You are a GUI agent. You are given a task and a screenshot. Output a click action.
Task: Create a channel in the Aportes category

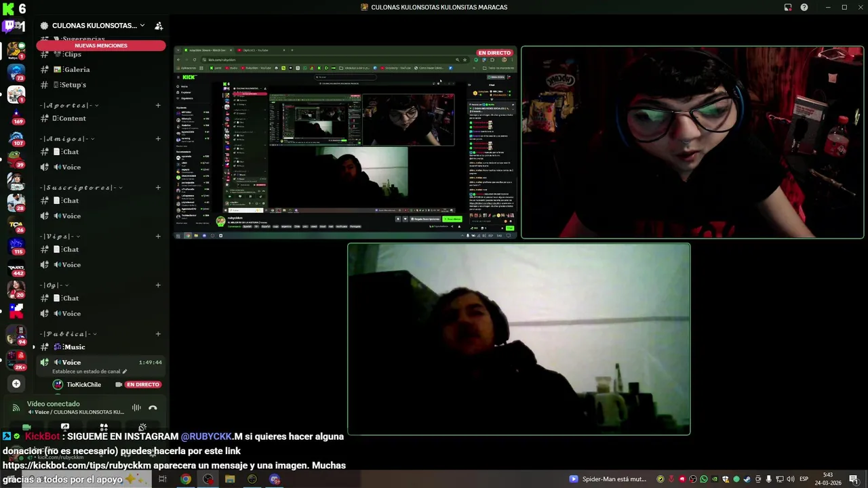coord(158,106)
